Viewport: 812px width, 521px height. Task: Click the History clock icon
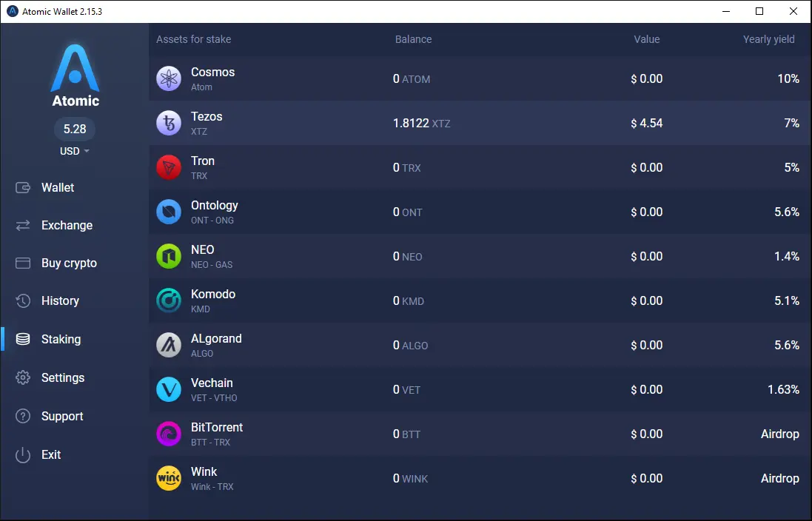coord(23,301)
